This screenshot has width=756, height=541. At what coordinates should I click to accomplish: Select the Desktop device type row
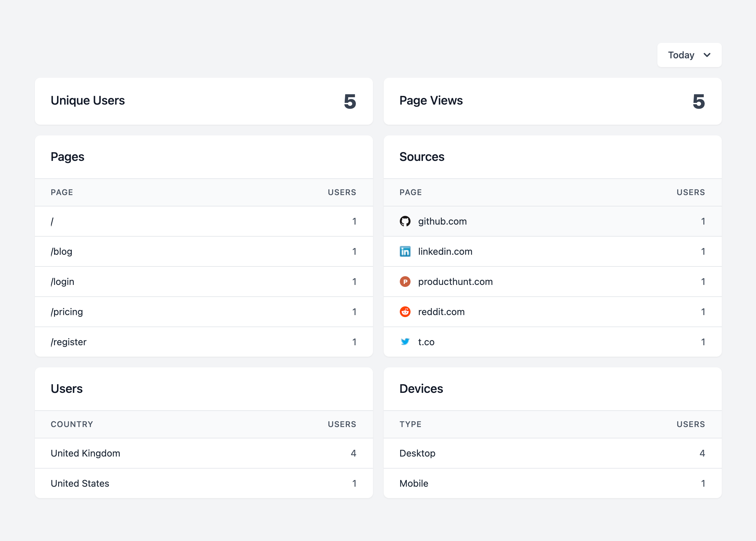552,453
